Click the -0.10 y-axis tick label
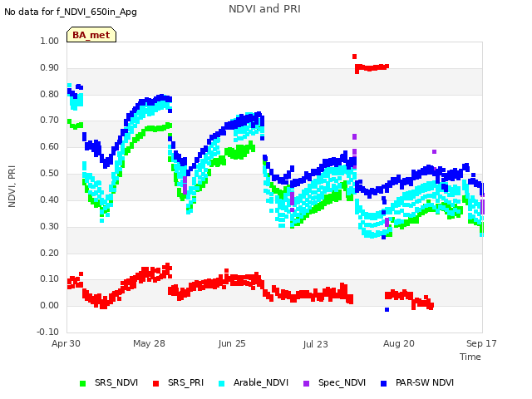Image resolution: width=532 pixels, height=399 pixels. 48,332
